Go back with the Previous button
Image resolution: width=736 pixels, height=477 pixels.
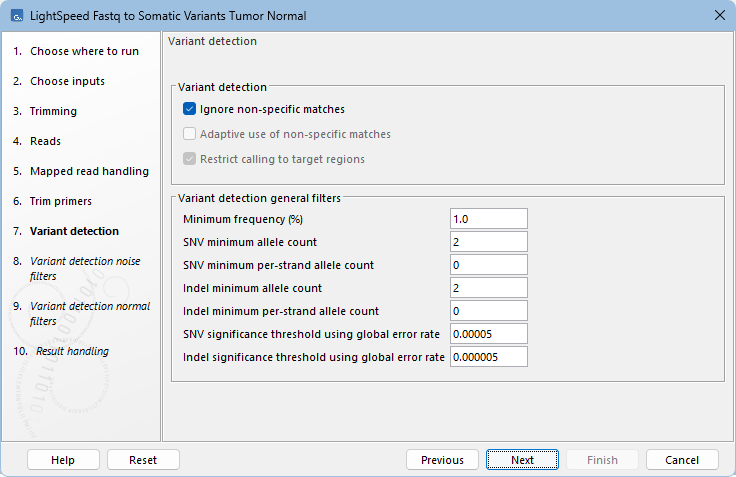click(x=442, y=460)
